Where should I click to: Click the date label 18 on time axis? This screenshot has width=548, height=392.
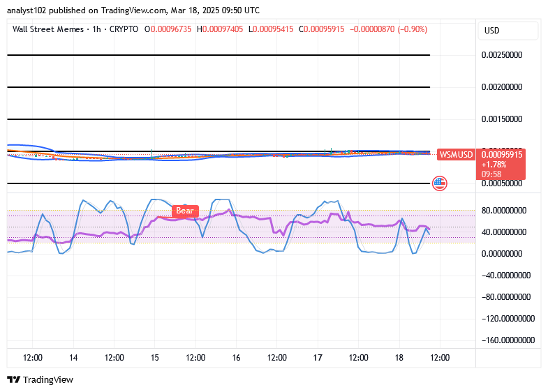[x=399, y=358]
